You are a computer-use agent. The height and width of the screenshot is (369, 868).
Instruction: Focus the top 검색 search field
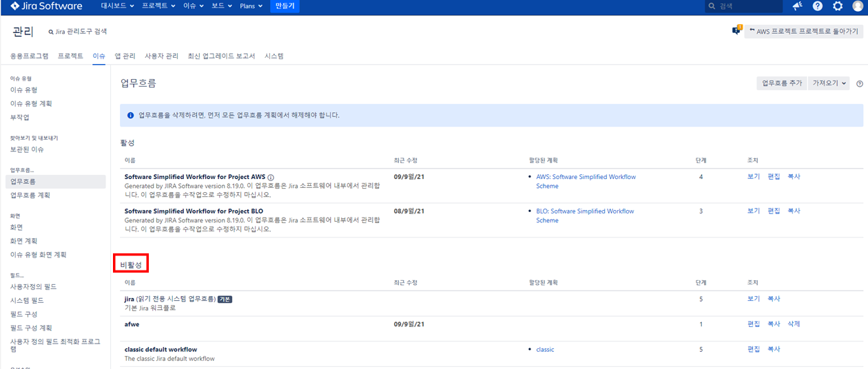744,6
